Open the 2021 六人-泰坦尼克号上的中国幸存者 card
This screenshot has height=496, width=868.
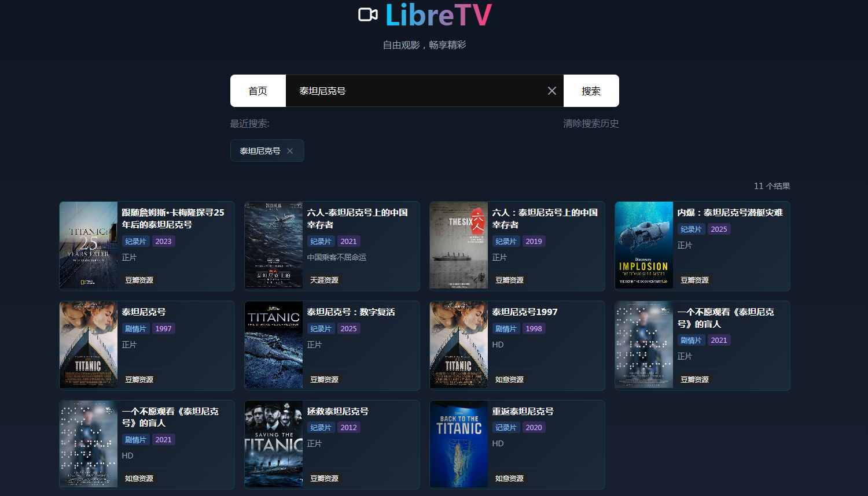332,246
